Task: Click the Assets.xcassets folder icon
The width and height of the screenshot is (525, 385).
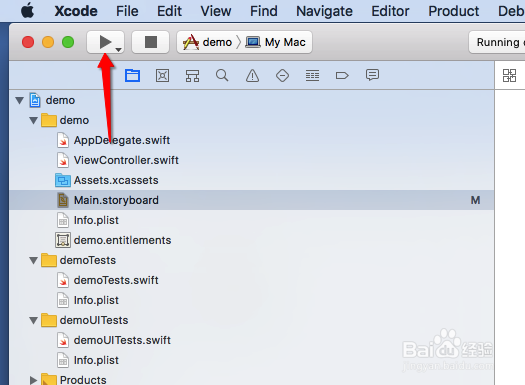Action: click(63, 180)
